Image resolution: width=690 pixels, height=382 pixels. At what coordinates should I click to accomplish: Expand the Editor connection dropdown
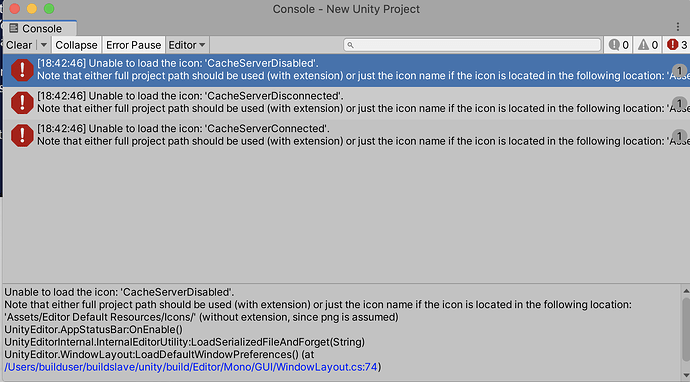(x=187, y=45)
